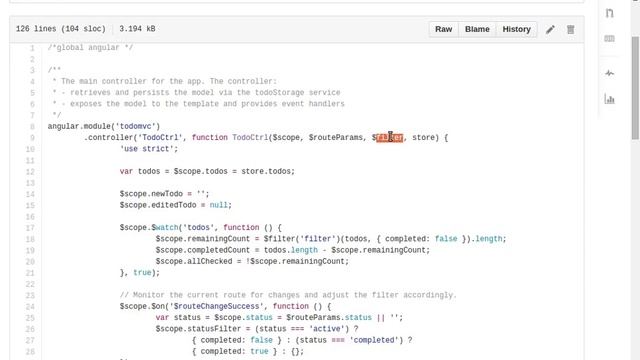Click the trash delete-file icon

[570, 29]
